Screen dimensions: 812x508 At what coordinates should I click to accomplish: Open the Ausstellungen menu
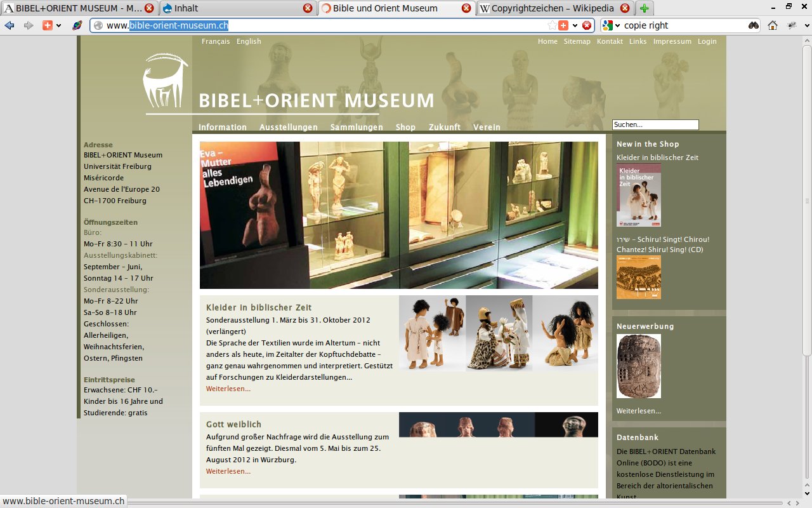(289, 127)
